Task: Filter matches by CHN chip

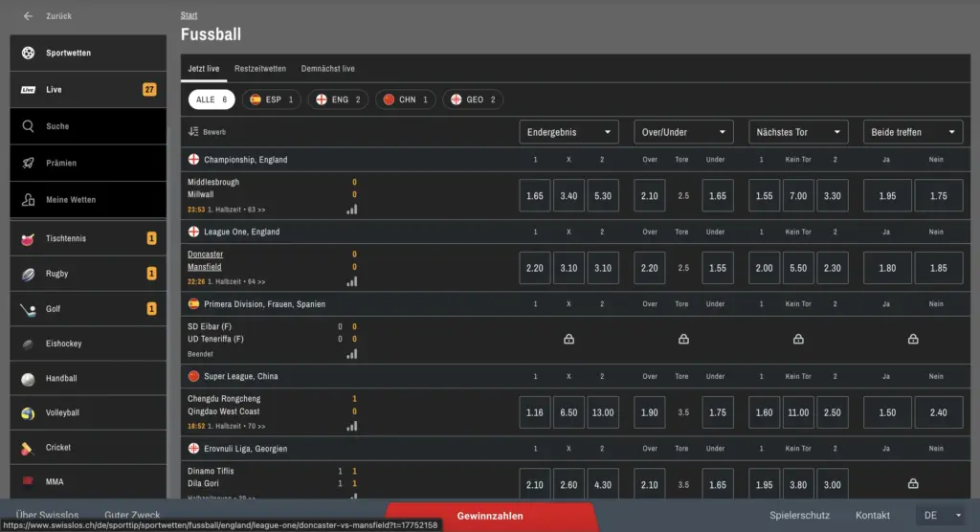Action: click(405, 100)
